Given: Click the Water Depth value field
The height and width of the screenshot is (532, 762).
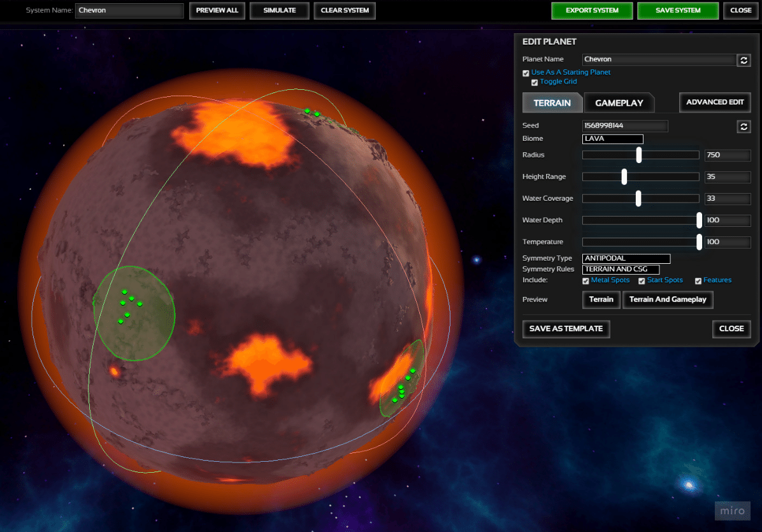Looking at the screenshot, I should [x=728, y=220].
